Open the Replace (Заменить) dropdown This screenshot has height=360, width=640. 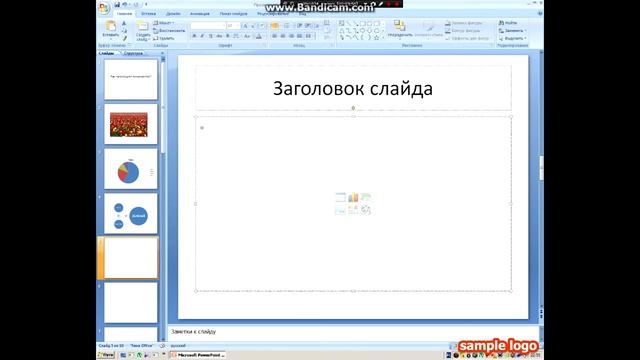pyautogui.click(x=513, y=31)
